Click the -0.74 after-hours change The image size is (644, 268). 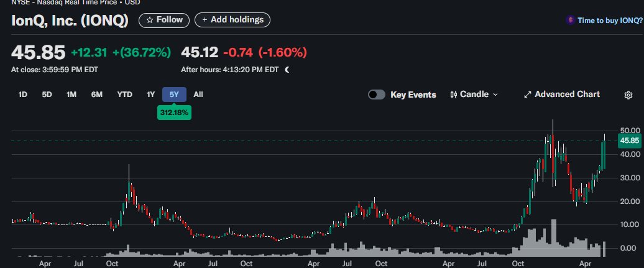(238, 53)
